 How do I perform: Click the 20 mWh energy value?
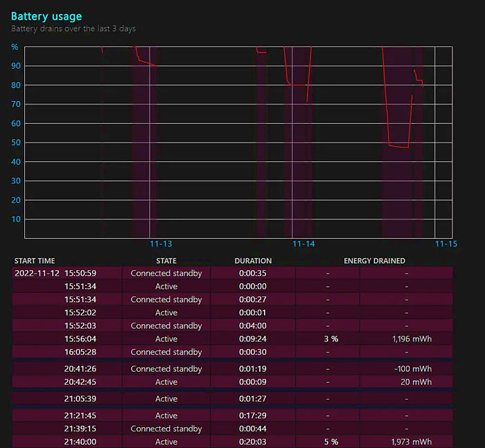[416, 382]
